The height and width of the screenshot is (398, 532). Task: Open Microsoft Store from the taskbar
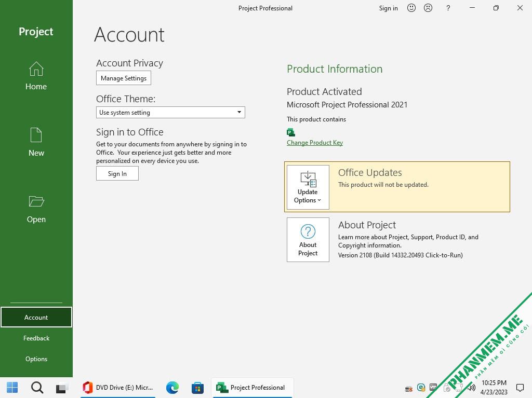[x=197, y=388]
